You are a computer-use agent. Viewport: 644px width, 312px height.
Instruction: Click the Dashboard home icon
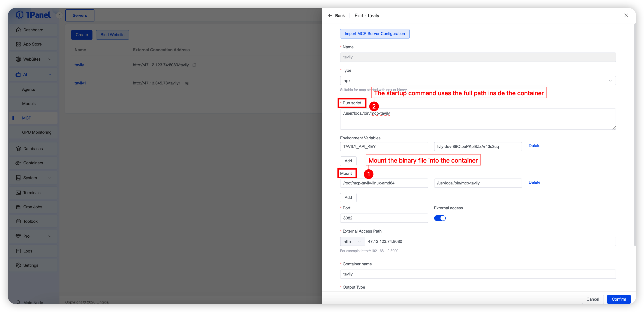click(x=18, y=30)
